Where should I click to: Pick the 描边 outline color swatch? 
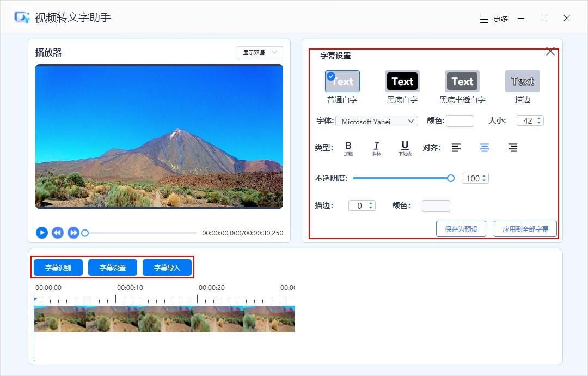coord(436,205)
